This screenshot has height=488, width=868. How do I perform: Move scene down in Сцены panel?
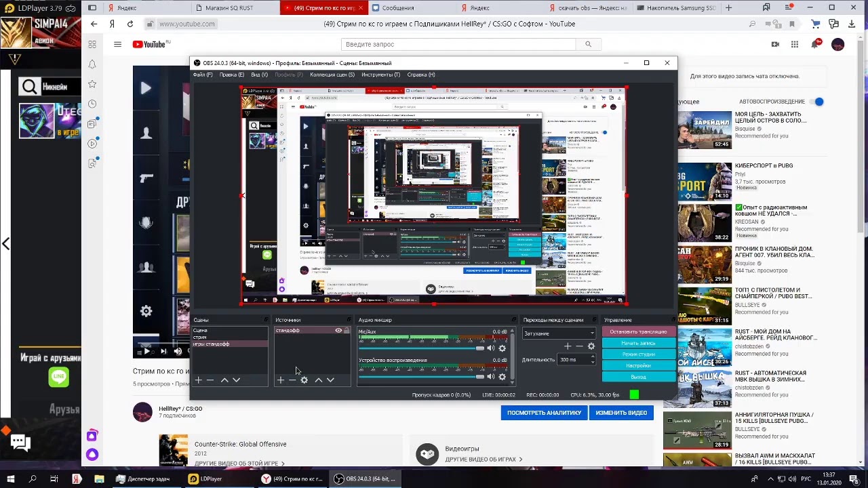[x=236, y=380]
